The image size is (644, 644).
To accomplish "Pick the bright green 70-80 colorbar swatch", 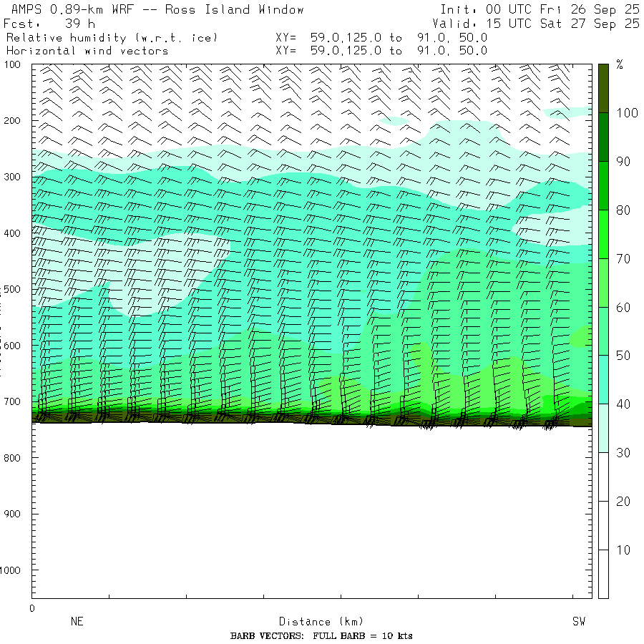I will coord(603,234).
